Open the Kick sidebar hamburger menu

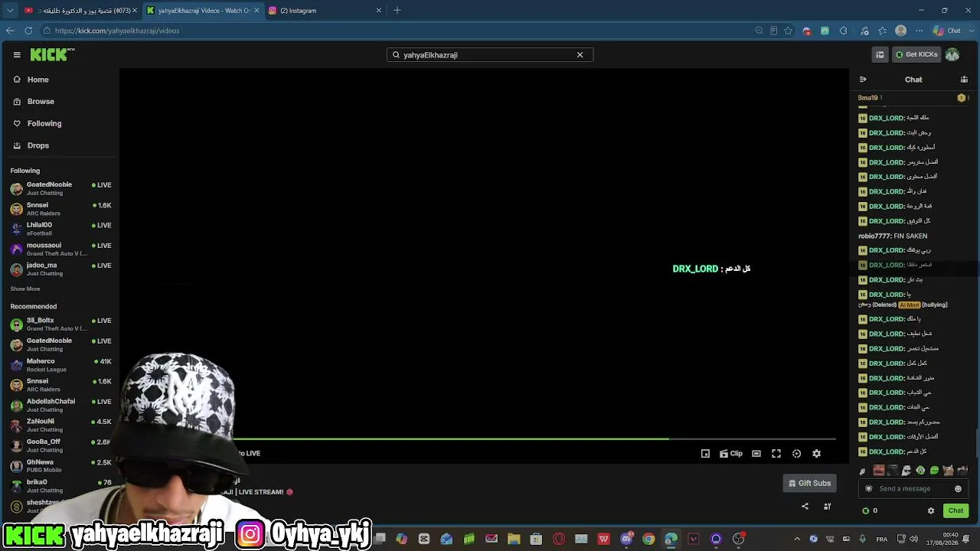tap(17, 54)
